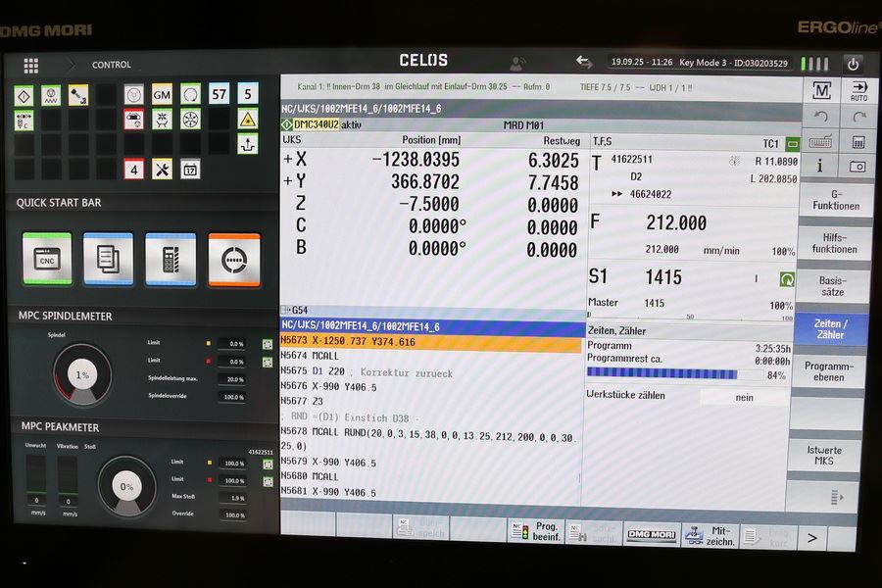Click the user login icon
The height and width of the screenshot is (588, 882).
point(516,63)
